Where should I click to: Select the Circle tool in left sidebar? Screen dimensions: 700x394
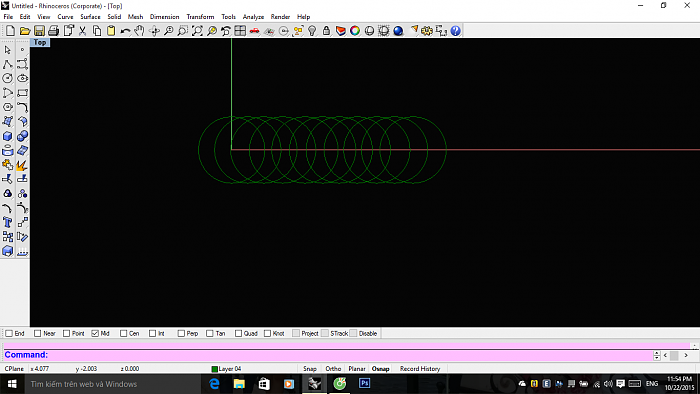pyautogui.click(x=8, y=79)
